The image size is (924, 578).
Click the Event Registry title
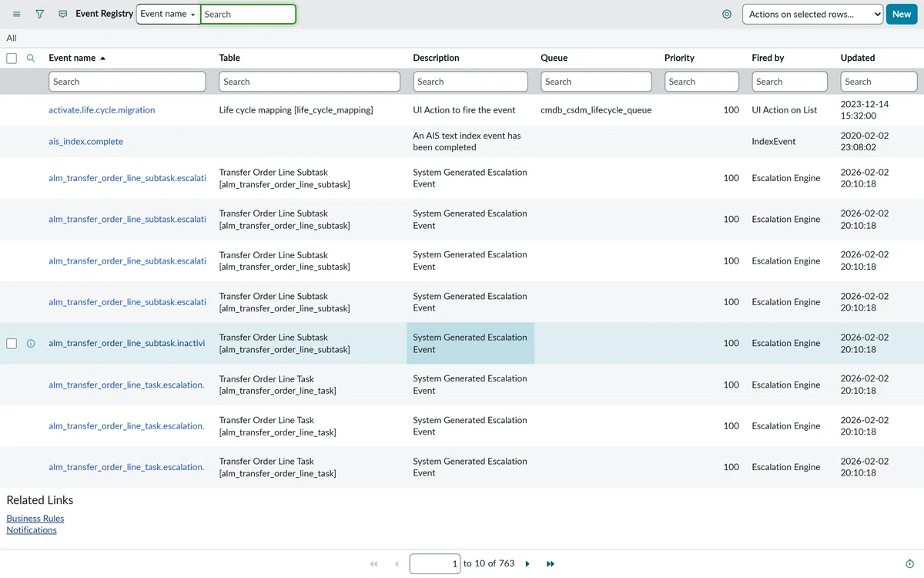point(104,14)
